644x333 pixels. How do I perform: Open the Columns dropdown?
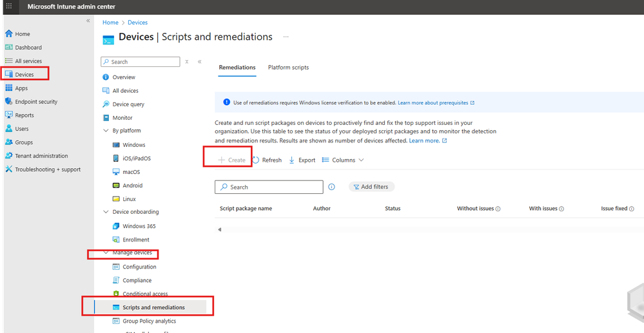click(343, 160)
